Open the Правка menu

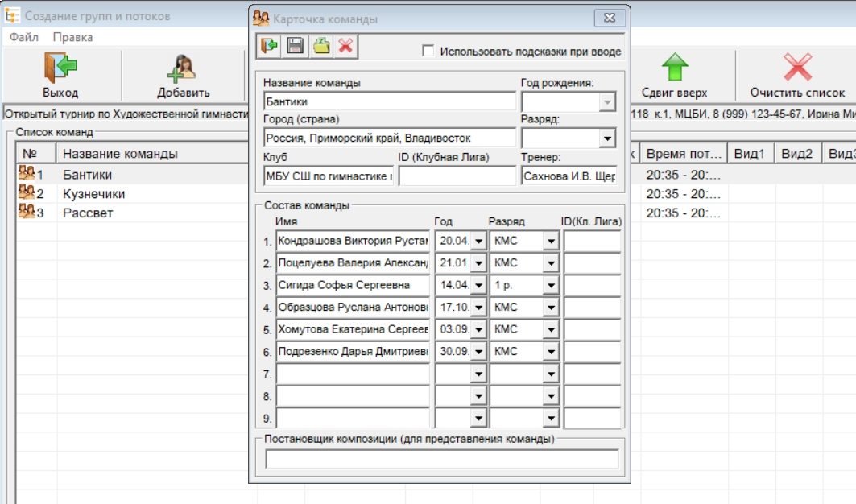click(72, 37)
